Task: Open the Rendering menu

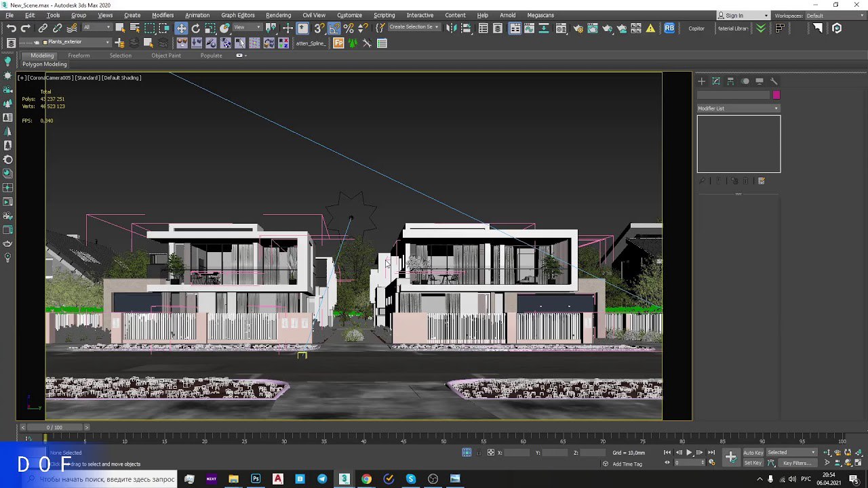Action: pyautogui.click(x=278, y=15)
